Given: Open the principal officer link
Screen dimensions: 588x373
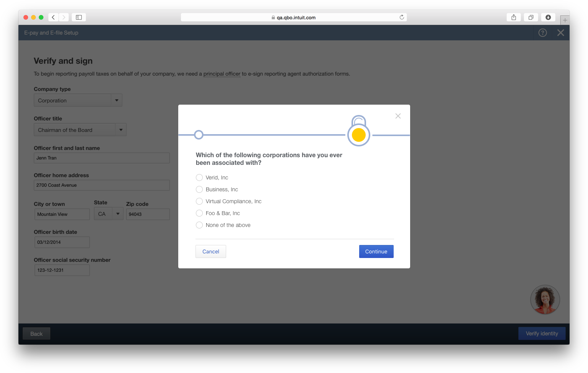Looking at the screenshot, I should [222, 74].
